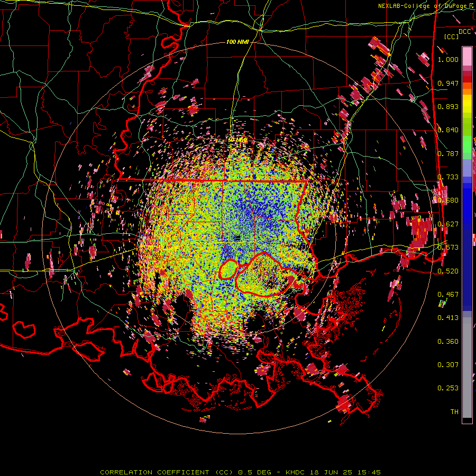
Task: Select the 0.360 scale value
Action: [x=448, y=342]
